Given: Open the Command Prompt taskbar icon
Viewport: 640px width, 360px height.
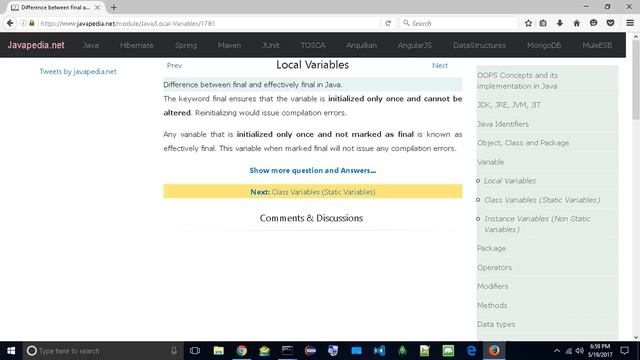Looking at the screenshot, I should point(287,351).
